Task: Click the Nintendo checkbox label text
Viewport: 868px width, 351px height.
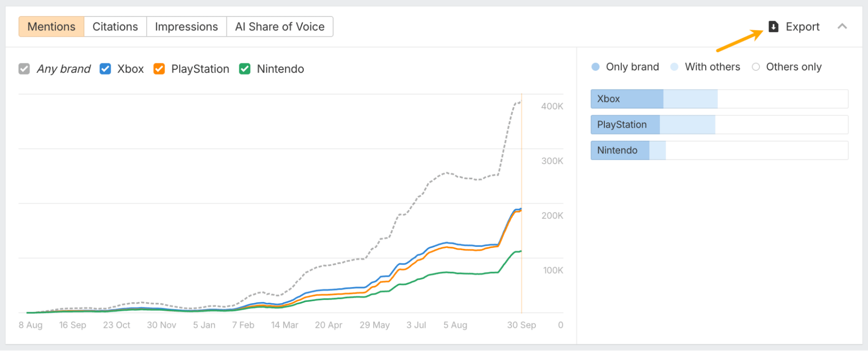Action: tap(280, 69)
